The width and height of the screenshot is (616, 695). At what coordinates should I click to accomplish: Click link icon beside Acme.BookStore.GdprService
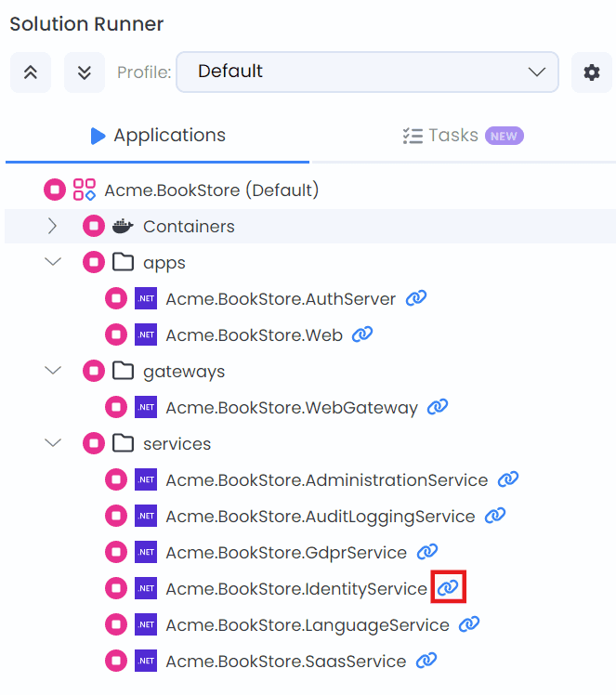coord(427,552)
